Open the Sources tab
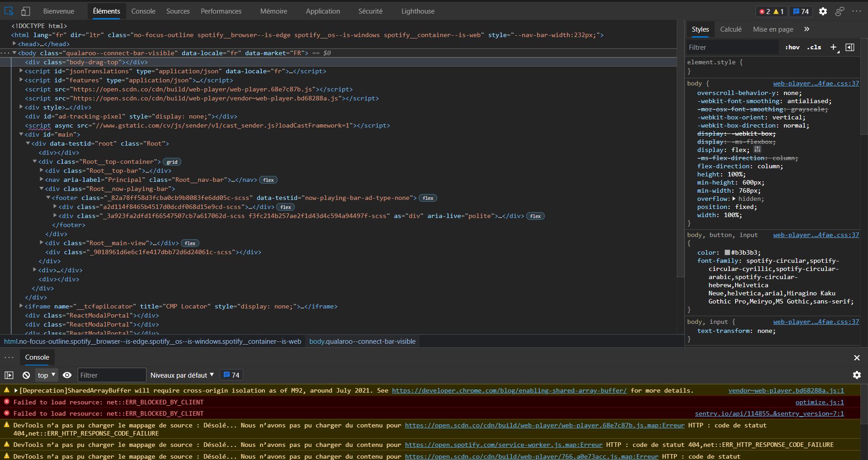Screen dimensions: 868x460 [178, 11]
